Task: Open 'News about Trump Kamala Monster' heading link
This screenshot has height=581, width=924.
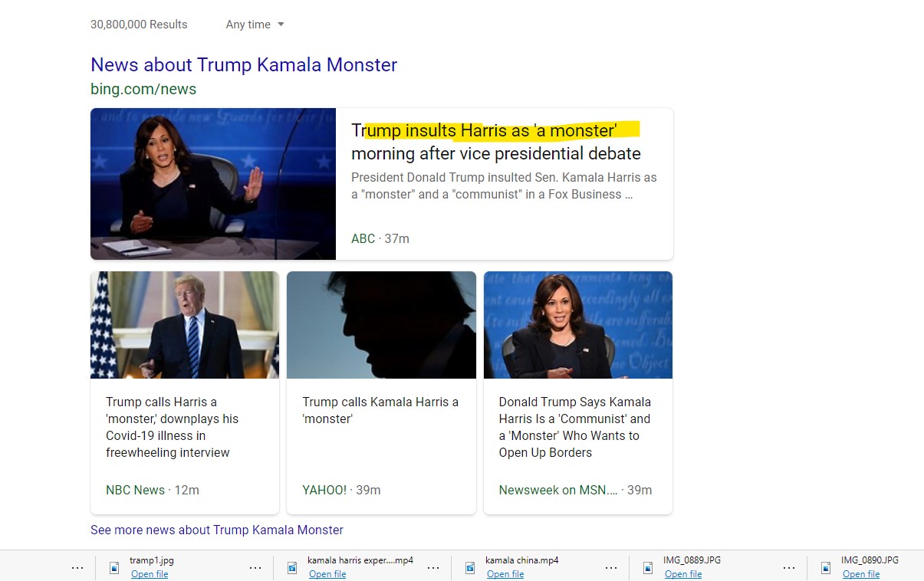Action: tap(244, 64)
